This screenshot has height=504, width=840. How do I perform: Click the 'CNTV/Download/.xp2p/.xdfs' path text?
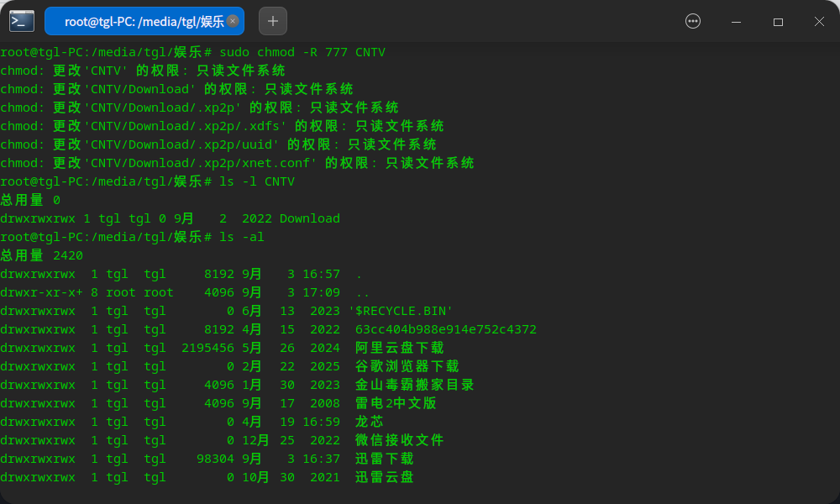pos(186,126)
